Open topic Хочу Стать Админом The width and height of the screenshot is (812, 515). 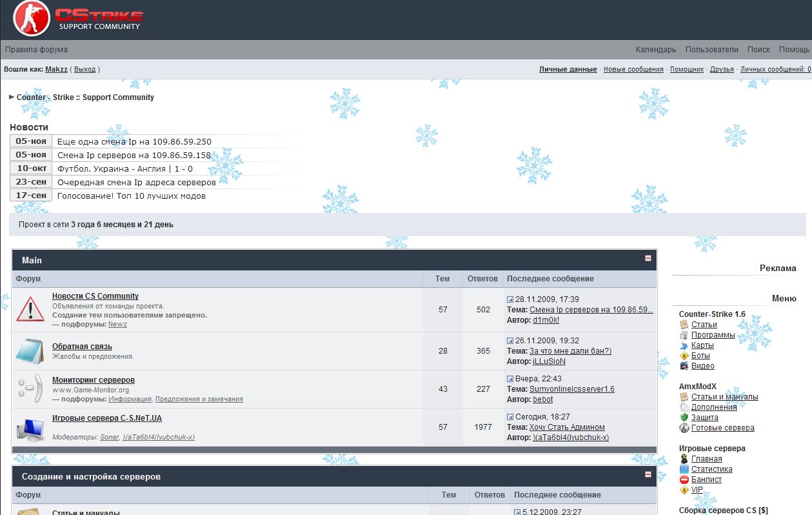tap(567, 427)
